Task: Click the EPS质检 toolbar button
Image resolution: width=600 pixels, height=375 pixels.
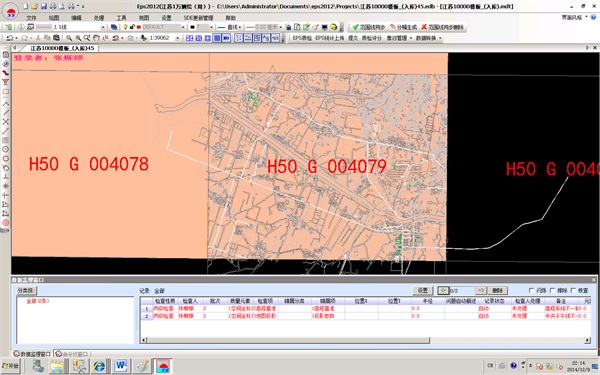Action: point(302,38)
